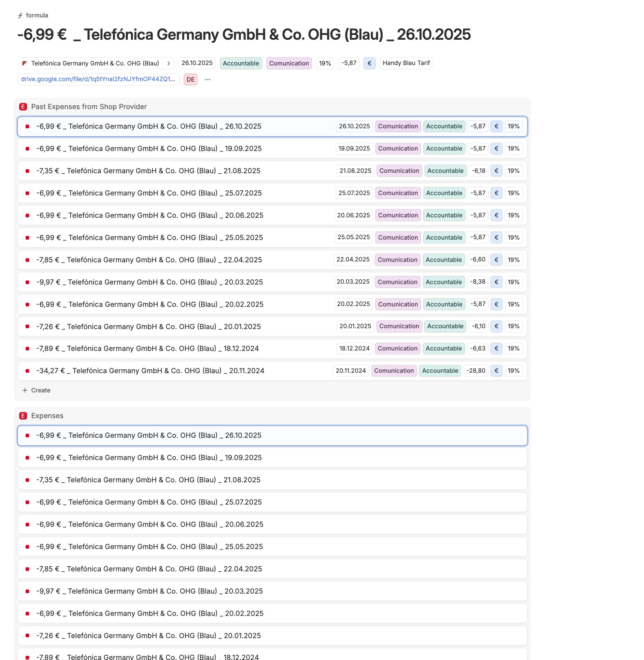Image resolution: width=644 pixels, height=660 pixels.
Task: Click red bullet of 25.07.2025 row in Past Expenses
Action: click(x=27, y=193)
